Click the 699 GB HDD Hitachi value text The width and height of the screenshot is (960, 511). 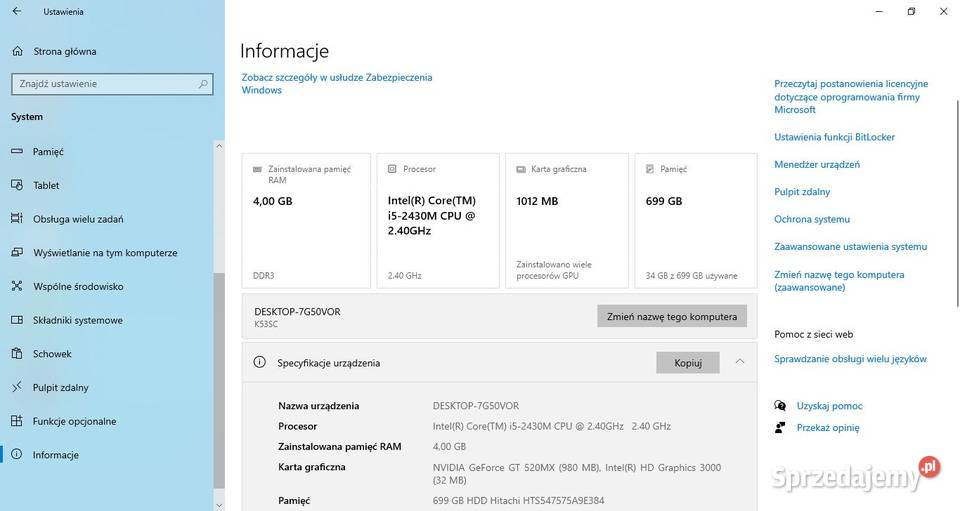(x=519, y=501)
